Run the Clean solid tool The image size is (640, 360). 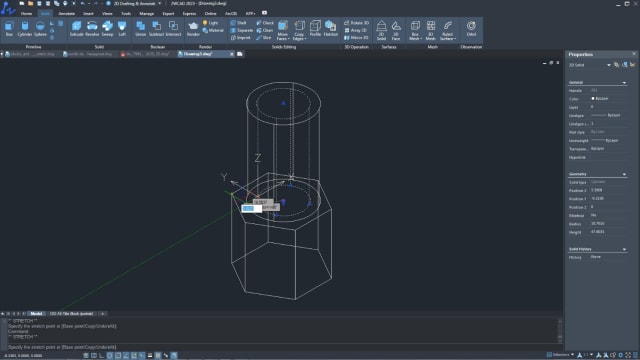click(x=265, y=30)
